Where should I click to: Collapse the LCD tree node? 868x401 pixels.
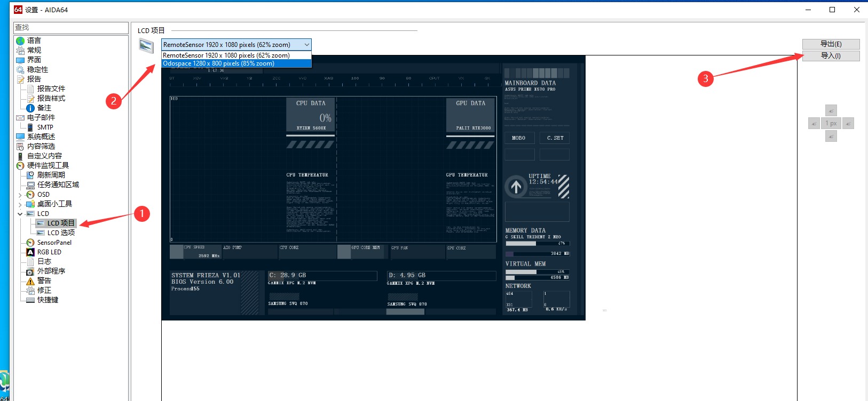pyautogui.click(x=20, y=214)
